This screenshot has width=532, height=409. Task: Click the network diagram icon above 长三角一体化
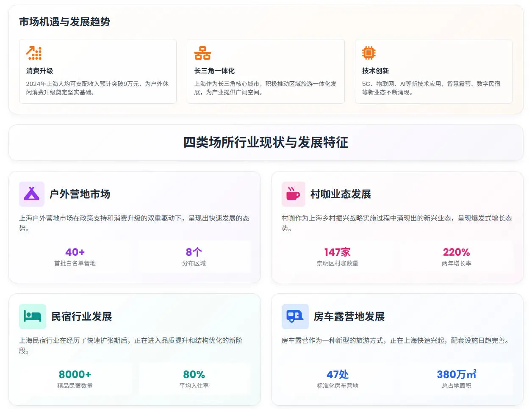(202, 52)
